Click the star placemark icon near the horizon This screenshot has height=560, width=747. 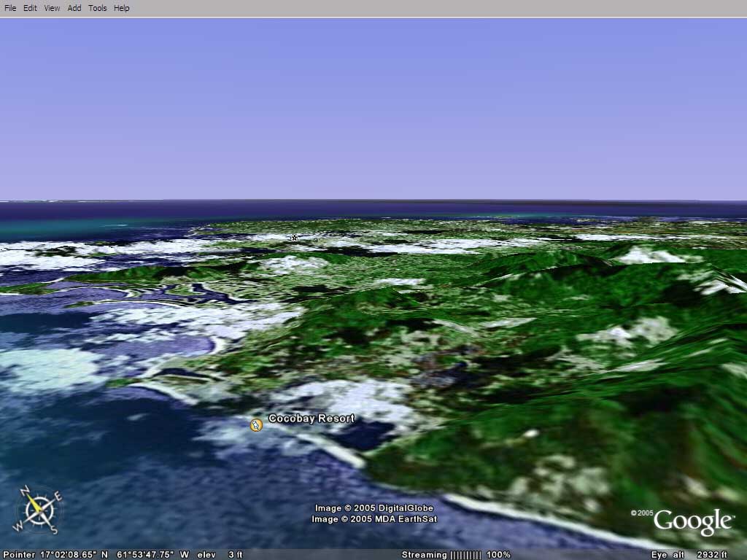294,237
